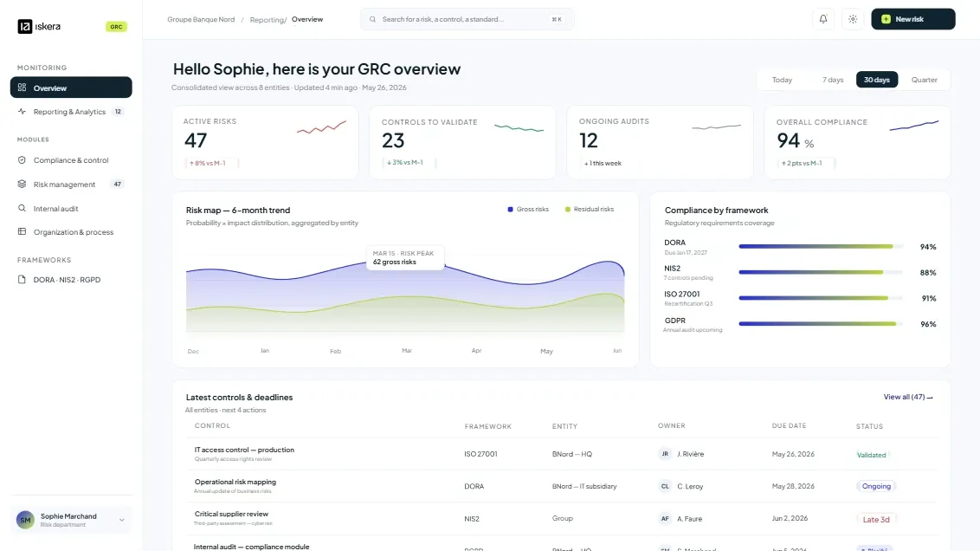The image size is (980, 551).
Task: Open Risk management module
Action: (71, 184)
